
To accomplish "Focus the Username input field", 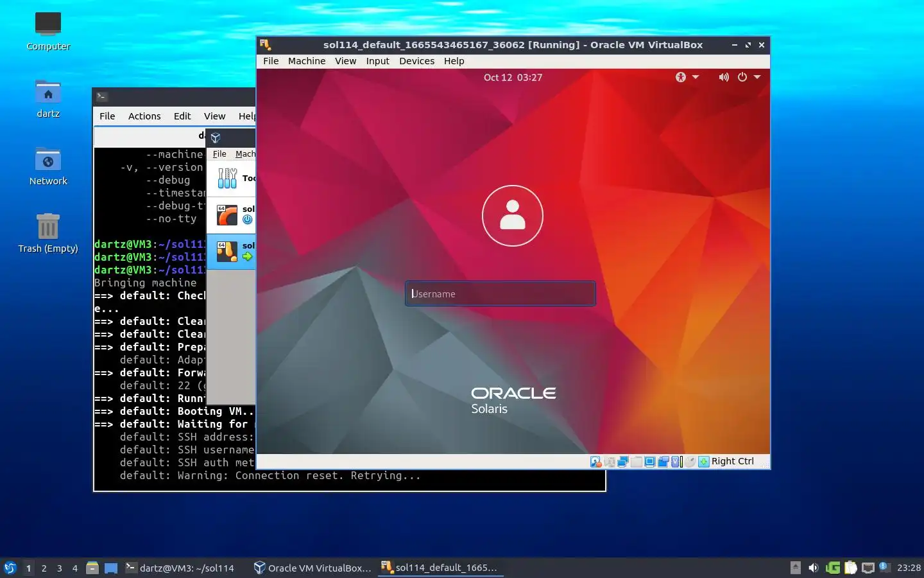I will click(x=501, y=293).
